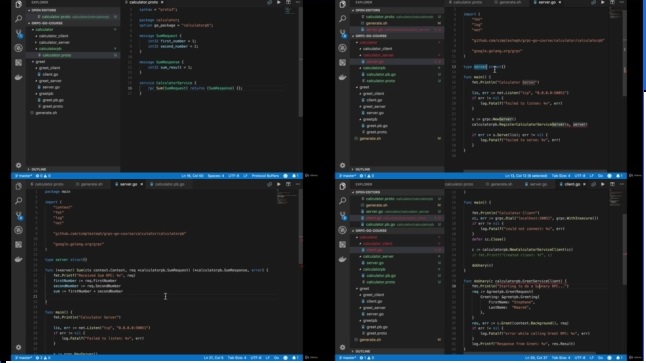646x363 pixels.
Task: Click Explorer icon in top-left window
Action: pyautogui.click(x=19, y=4)
